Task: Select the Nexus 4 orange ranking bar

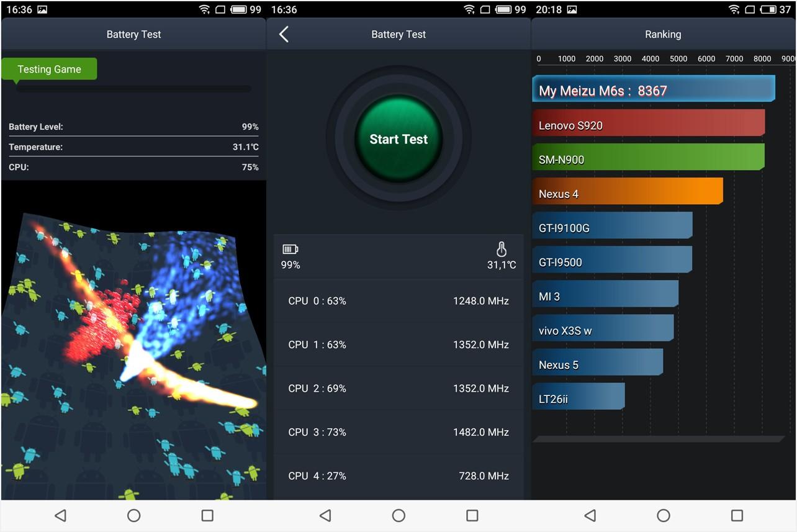Action: click(x=627, y=192)
